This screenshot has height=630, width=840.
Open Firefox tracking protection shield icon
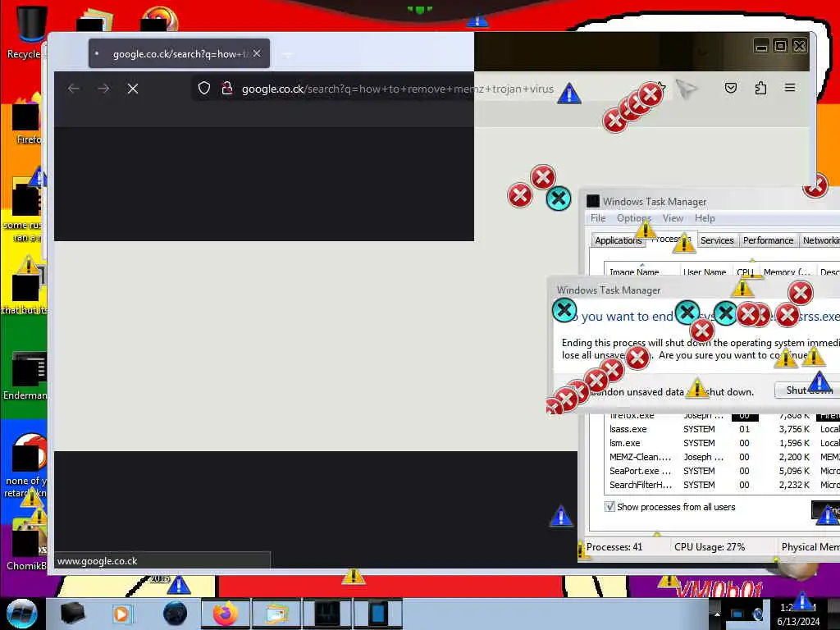pyautogui.click(x=204, y=89)
